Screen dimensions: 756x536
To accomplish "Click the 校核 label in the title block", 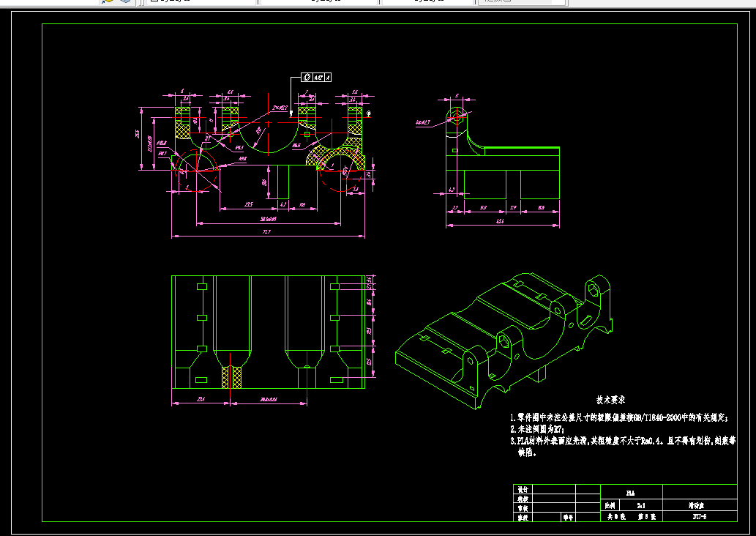I will tap(523, 499).
